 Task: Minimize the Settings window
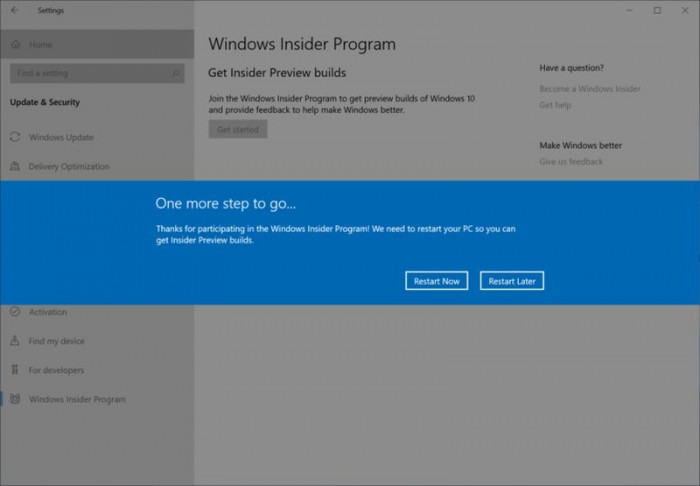point(629,10)
